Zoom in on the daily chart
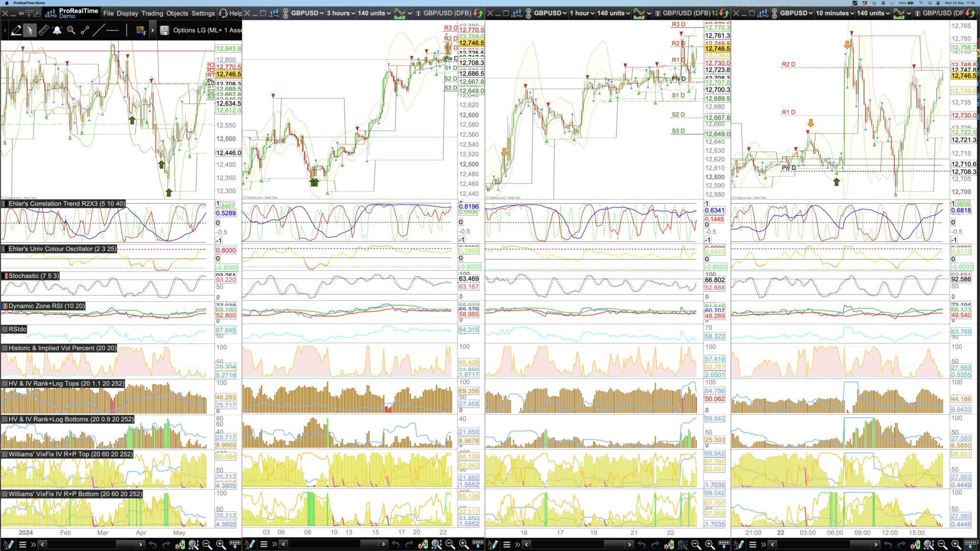The image size is (980, 551). coord(221,544)
